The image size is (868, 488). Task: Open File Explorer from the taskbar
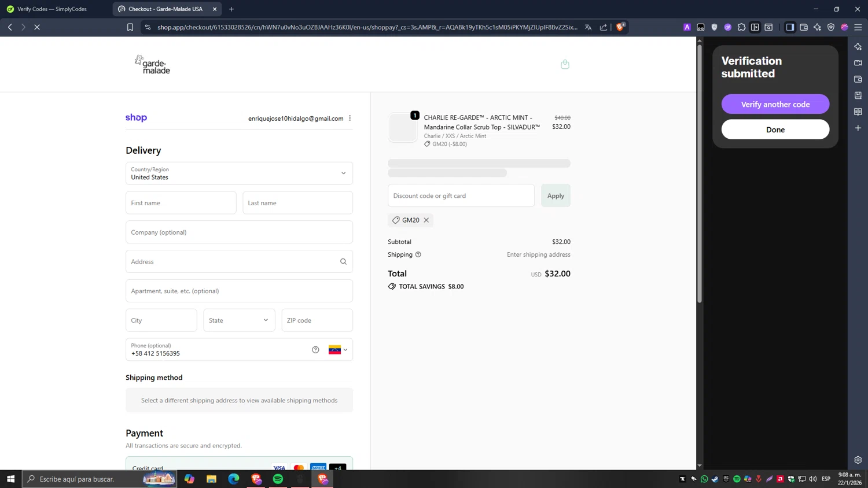211,479
